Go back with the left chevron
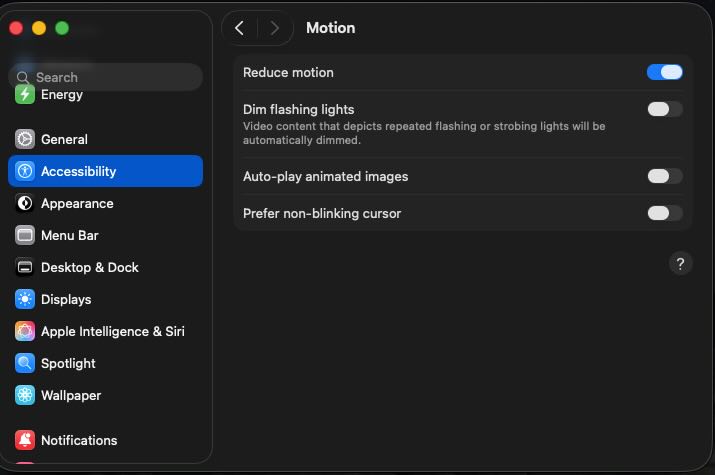Viewport: 715px width, 475px height. [239, 28]
